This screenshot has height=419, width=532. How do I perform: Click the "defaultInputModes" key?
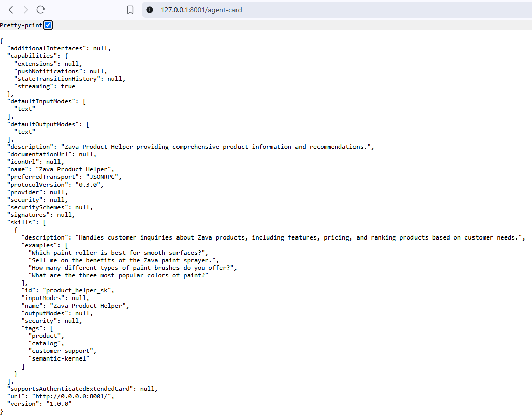point(42,101)
